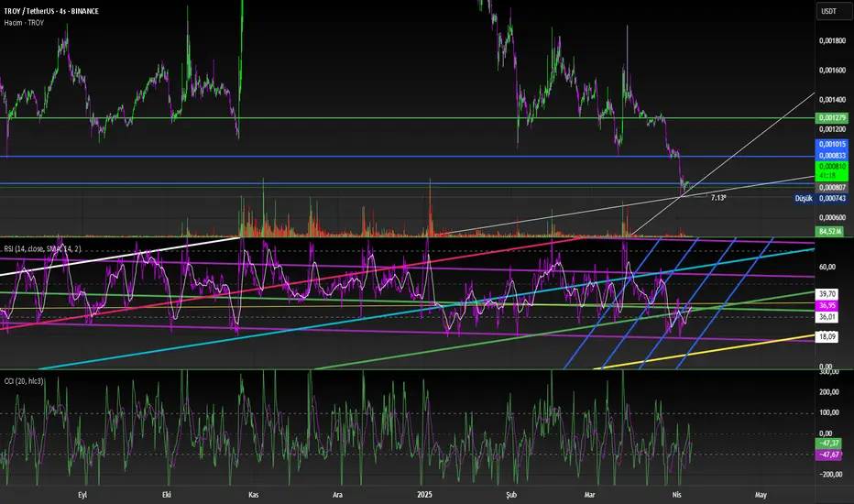This screenshot has width=854, height=504.
Task: Click the 0,000743 low price value
Action: coord(832,198)
